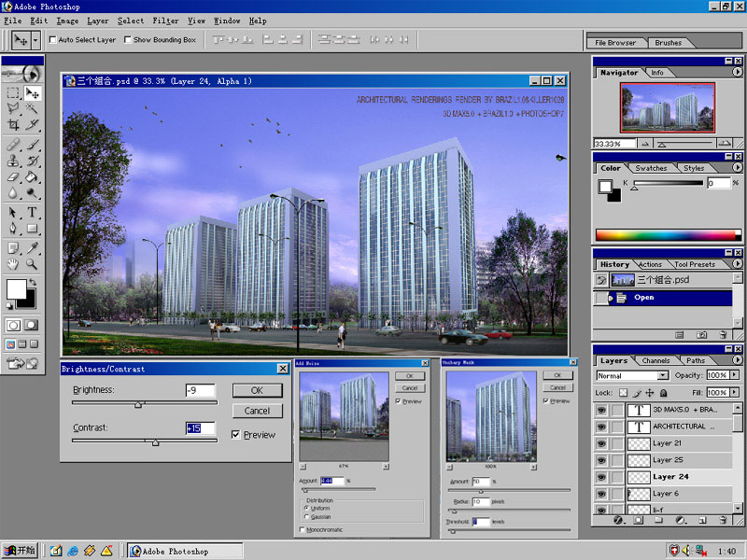Click OK in Brightness/Contrast dialog

[258, 390]
